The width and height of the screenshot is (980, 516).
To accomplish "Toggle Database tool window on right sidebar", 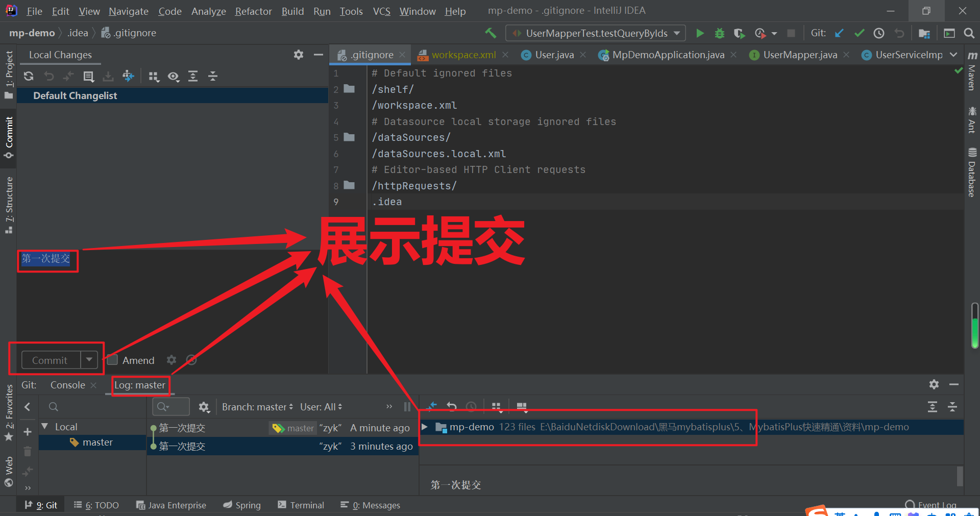I will 972,173.
